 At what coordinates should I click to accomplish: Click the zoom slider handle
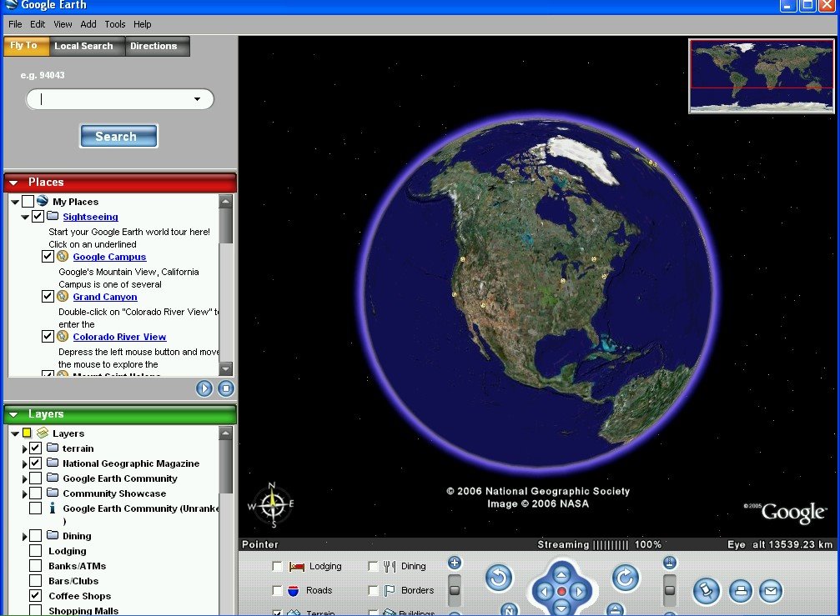pos(455,590)
